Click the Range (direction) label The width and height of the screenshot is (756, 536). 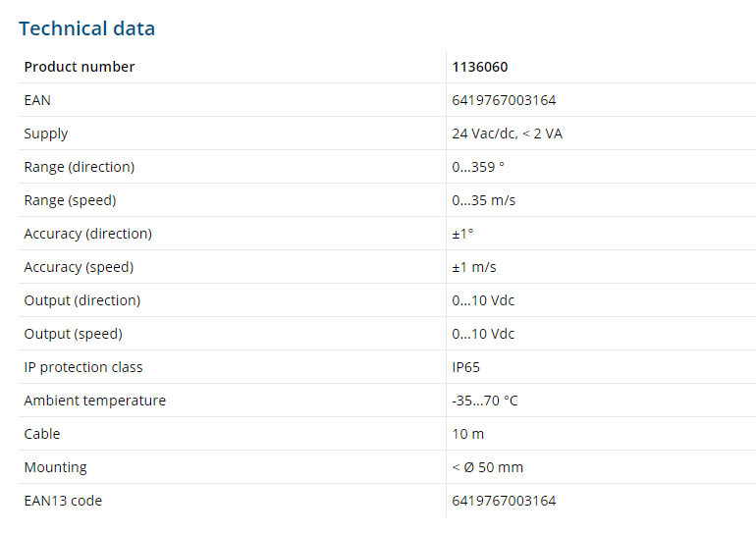80,167
